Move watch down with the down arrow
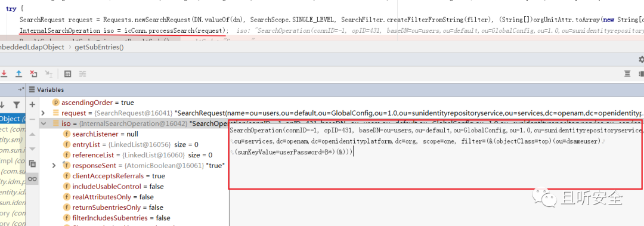The height and width of the screenshot is (226, 644). click(32, 149)
